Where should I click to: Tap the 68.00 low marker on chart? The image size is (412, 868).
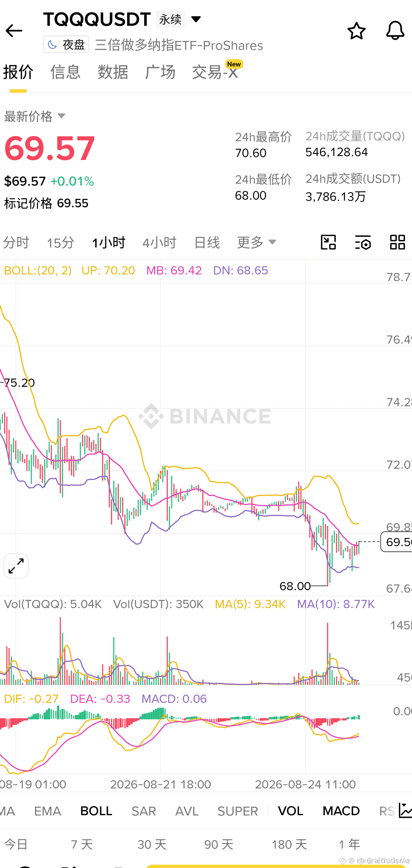(295, 586)
